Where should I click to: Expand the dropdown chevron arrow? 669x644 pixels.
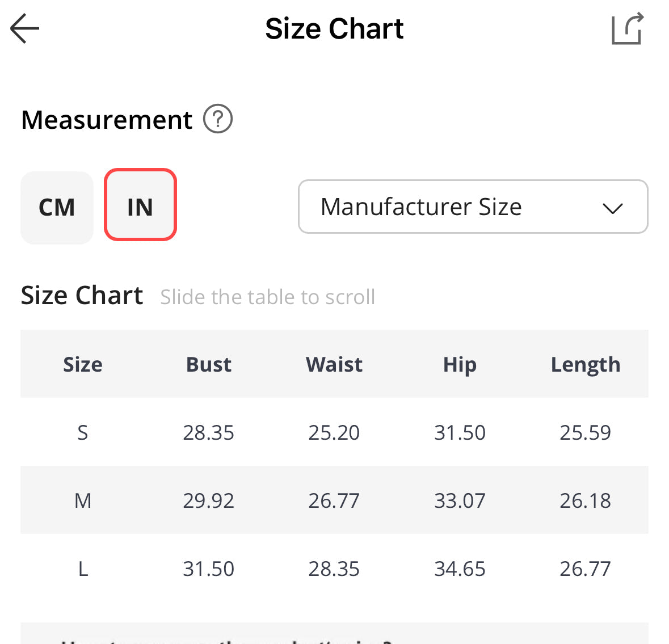pyautogui.click(x=612, y=208)
